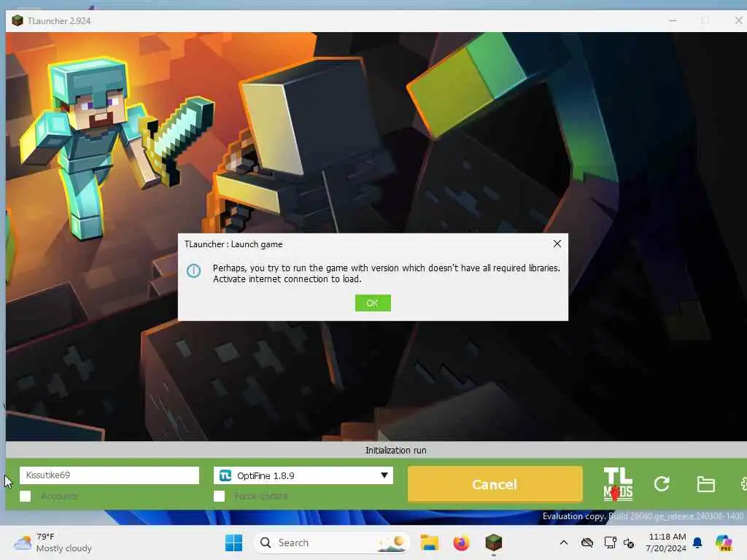This screenshot has height=560, width=747.
Task: Open the weather widget Mostly cloudy
Action: (53, 542)
